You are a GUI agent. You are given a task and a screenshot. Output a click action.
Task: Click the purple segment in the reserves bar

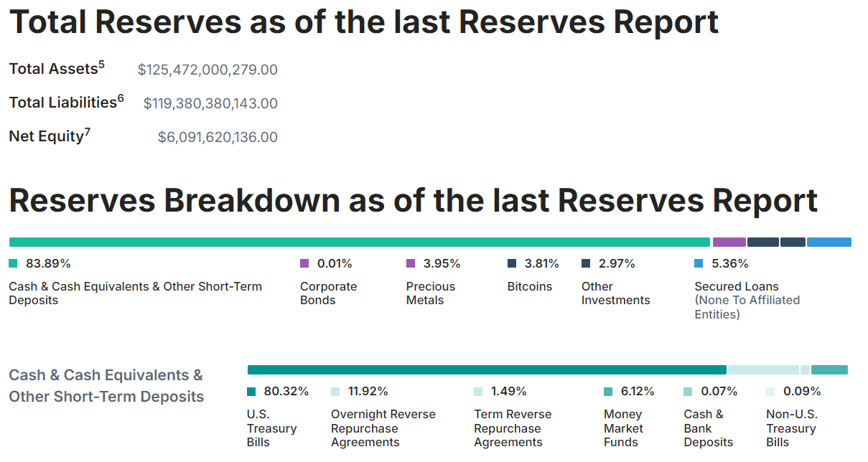click(729, 242)
